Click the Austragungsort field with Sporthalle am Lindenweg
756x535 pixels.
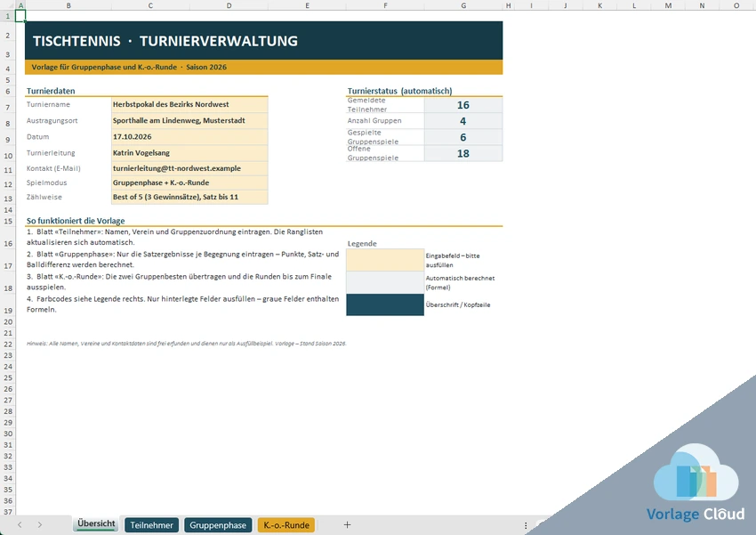(x=189, y=120)
